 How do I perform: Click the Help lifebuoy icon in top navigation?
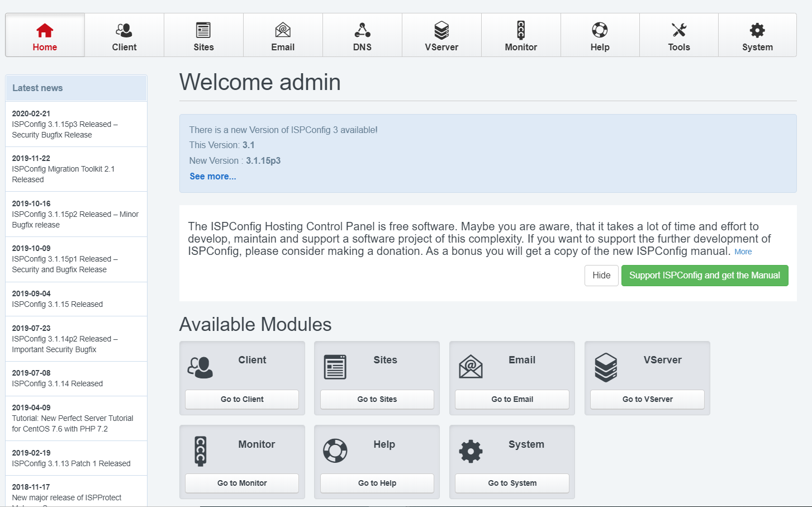click(600, 30)
